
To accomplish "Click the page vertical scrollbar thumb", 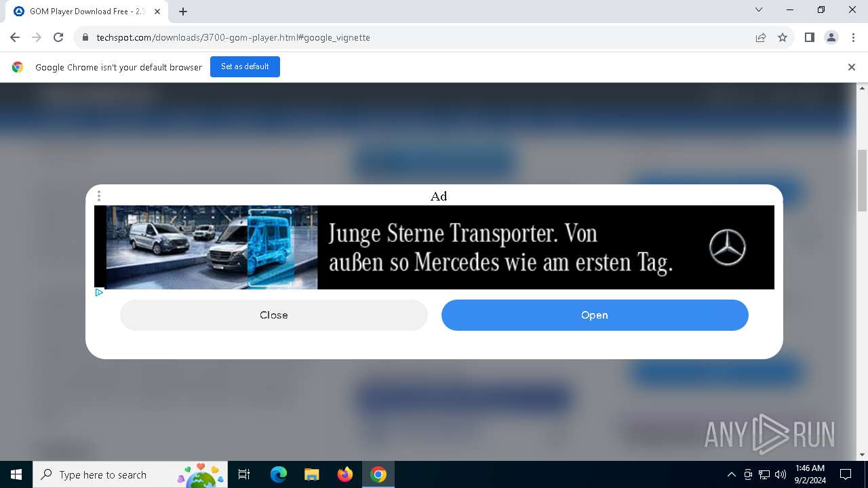I will tap(863, 181).
